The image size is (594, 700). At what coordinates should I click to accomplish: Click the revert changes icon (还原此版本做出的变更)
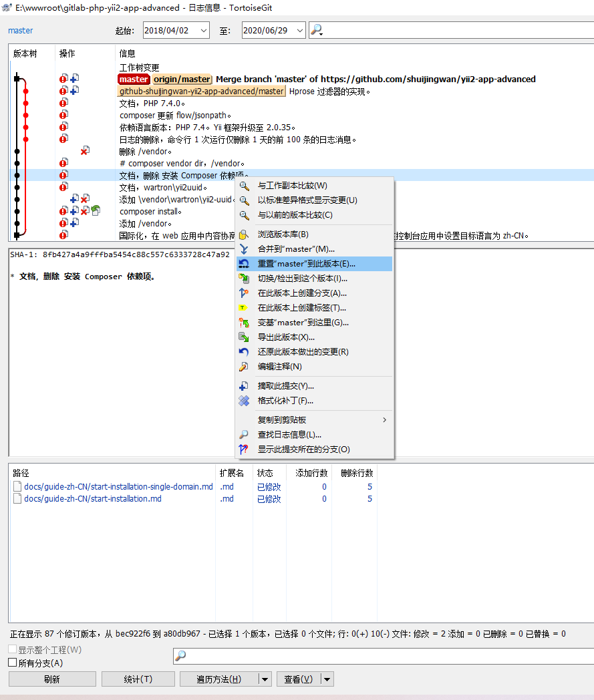[x=244, y=352]
